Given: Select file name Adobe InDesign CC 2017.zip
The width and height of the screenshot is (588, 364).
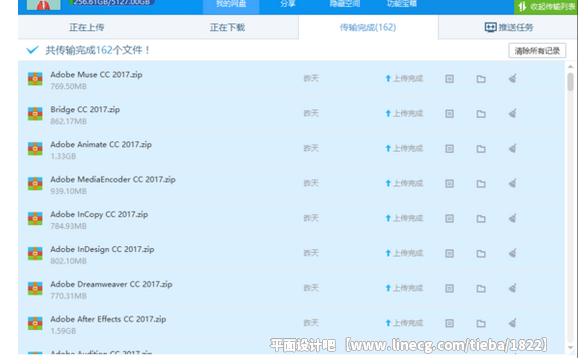Looking at the screenshot, I should click(102, 249).
